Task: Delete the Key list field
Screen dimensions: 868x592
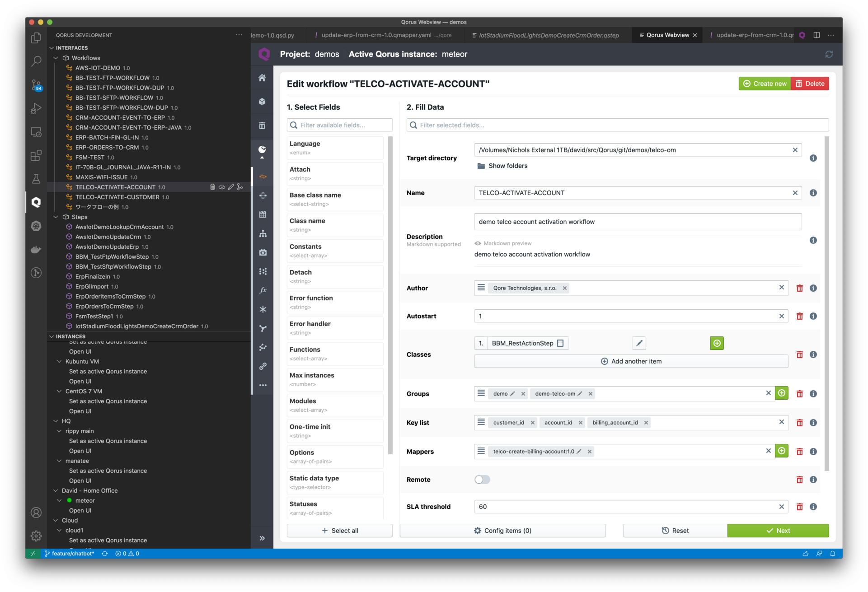Action: coord(799,423)
